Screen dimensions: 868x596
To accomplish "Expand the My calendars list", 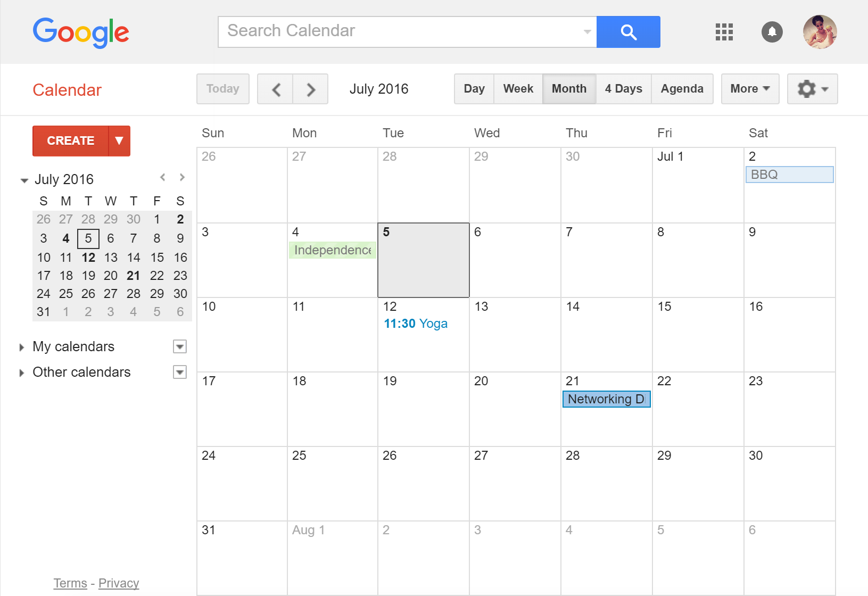I will point(21,346).
